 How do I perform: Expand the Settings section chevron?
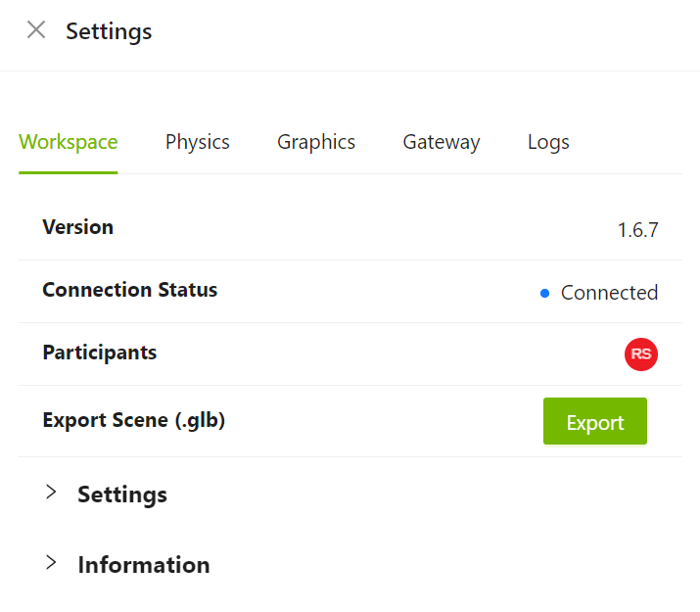coord(51,493)
